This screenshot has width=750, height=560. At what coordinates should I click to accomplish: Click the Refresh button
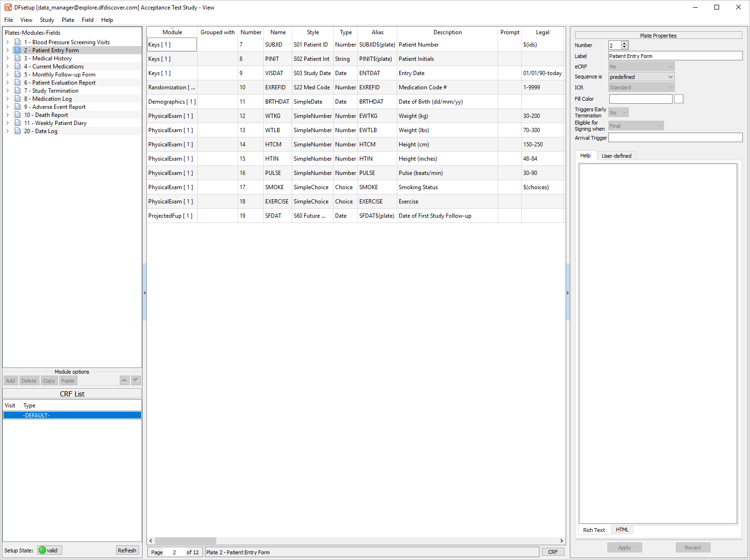[127, 550]
